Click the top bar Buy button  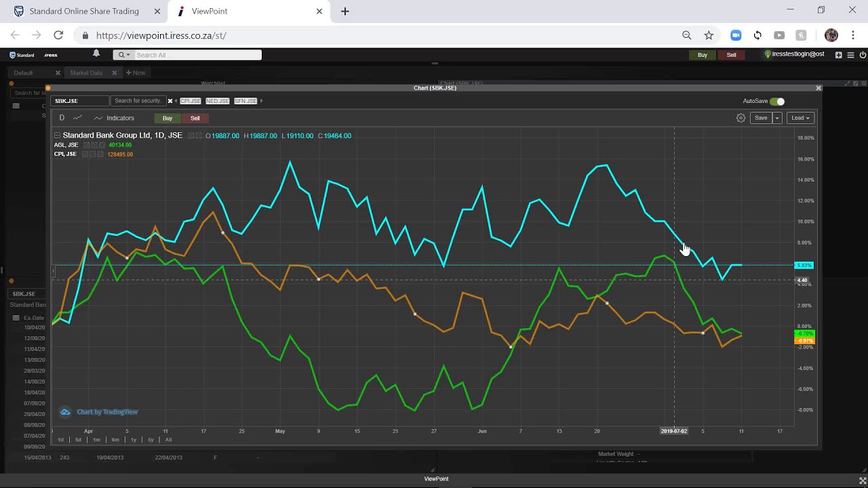(x=703, y=55)
